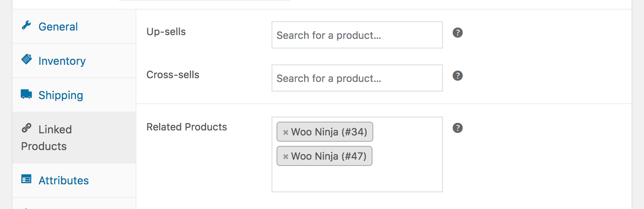This screenshot has height=209, width=644.
Task: Click the wrench icon beside General
Action: coord(26,25)
